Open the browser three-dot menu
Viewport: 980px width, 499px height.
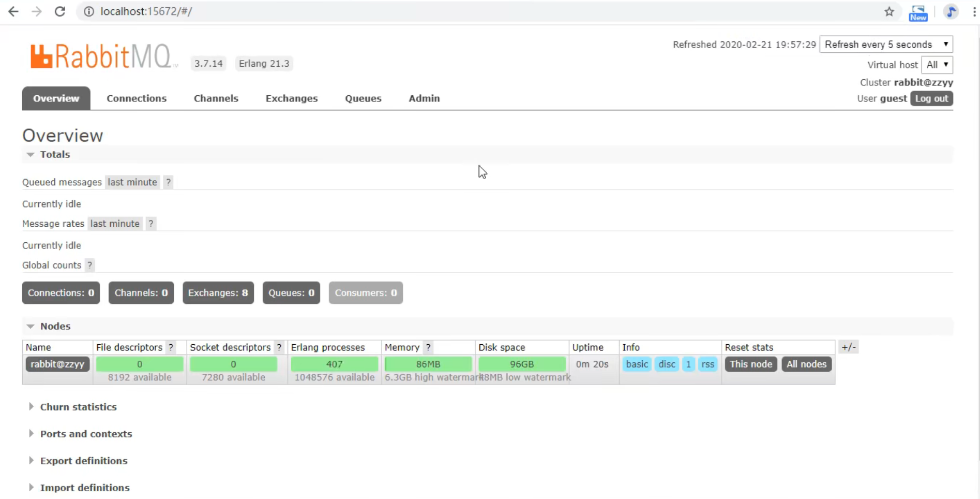pos(974,11)
